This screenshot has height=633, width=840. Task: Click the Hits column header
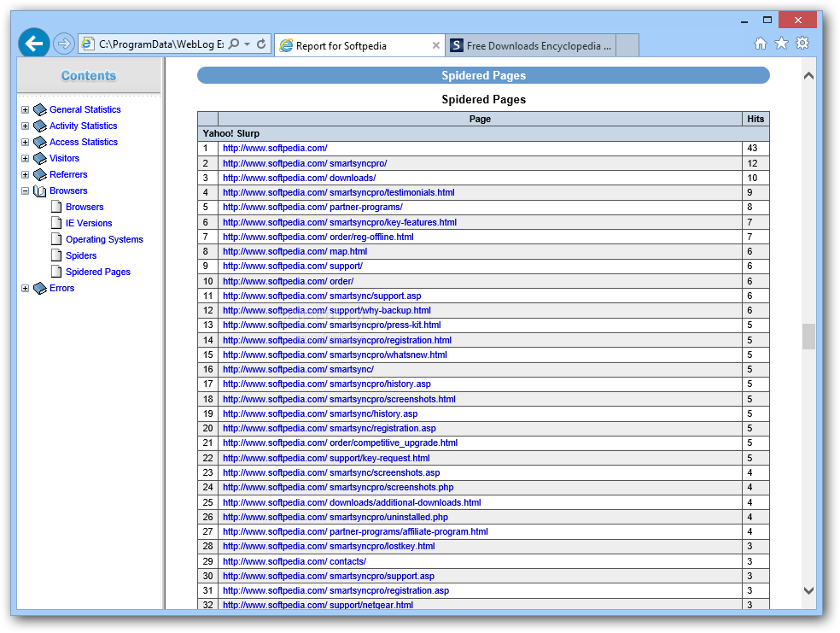[x=755, y=119]
